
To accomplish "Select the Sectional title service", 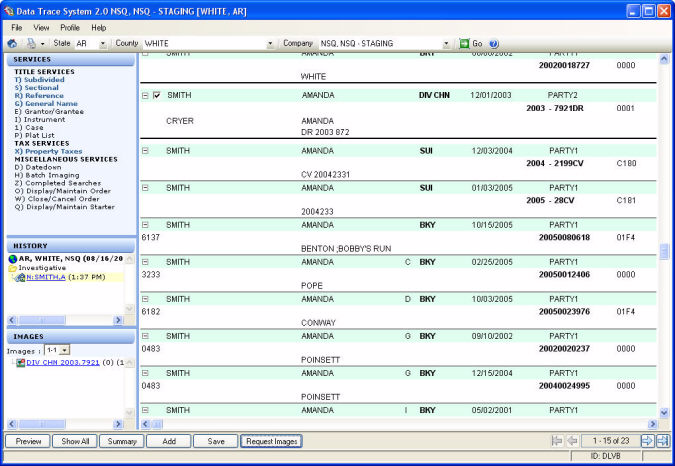I will tap(37, 88).
